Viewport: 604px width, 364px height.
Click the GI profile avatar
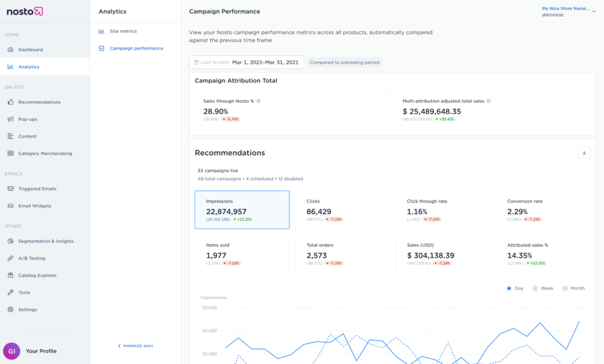coord(11,351)
